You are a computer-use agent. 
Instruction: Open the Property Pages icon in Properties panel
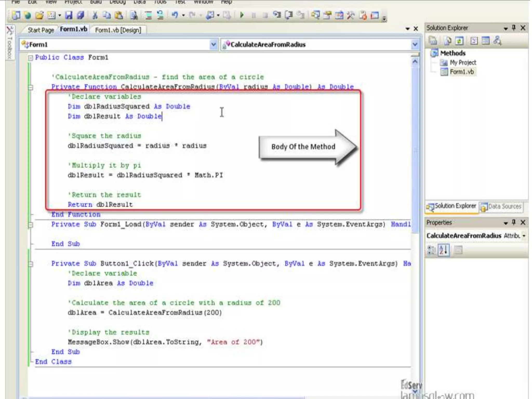pyautogui.click(x=458, y=250)
